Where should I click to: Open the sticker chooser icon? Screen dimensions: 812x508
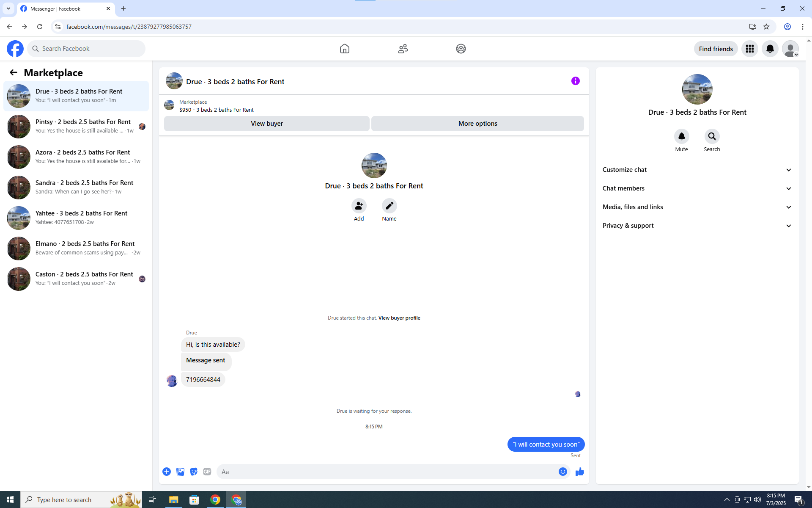pos(194,472)
